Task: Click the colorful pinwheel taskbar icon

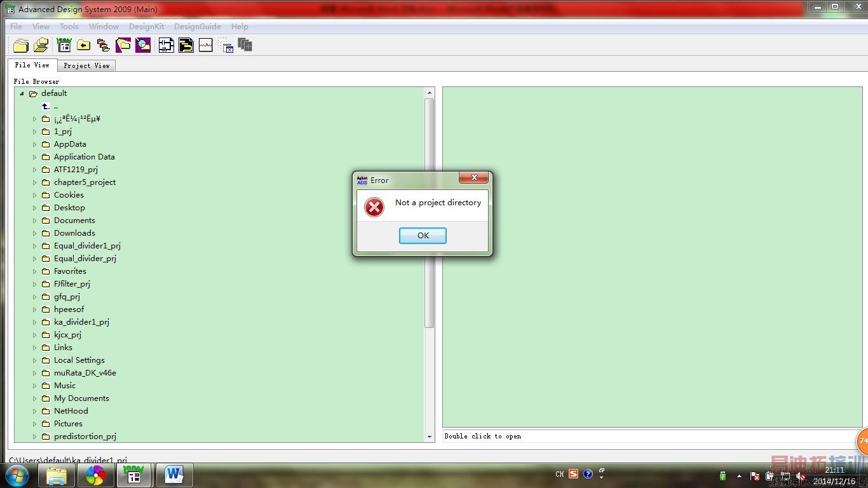Action: tap(95, 475)
